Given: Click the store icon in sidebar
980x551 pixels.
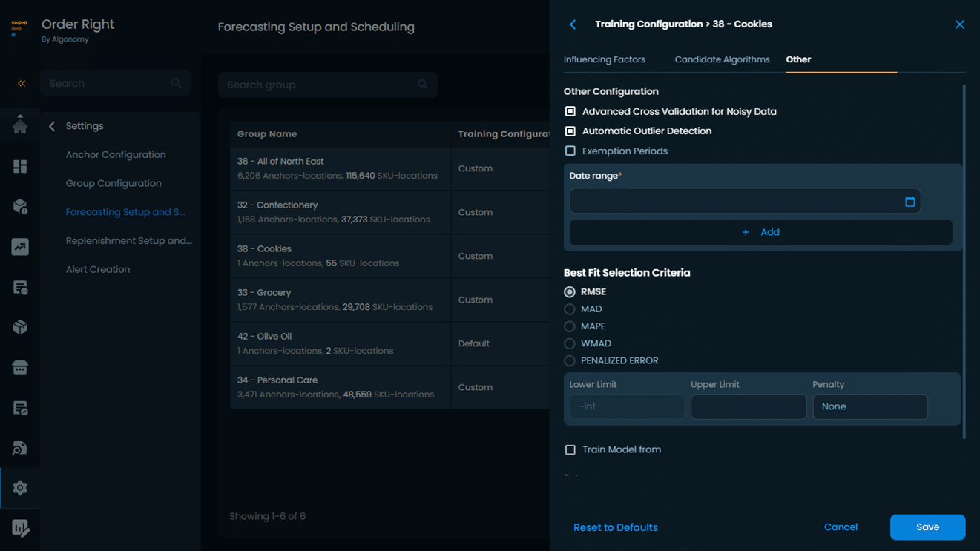Looking at the screenshot, I should coord(20,368).
